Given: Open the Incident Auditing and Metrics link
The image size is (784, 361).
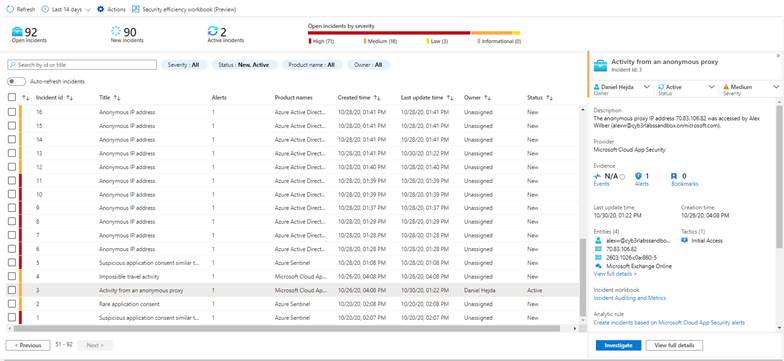Looking at the screenshot, I should tap(630, 298).
